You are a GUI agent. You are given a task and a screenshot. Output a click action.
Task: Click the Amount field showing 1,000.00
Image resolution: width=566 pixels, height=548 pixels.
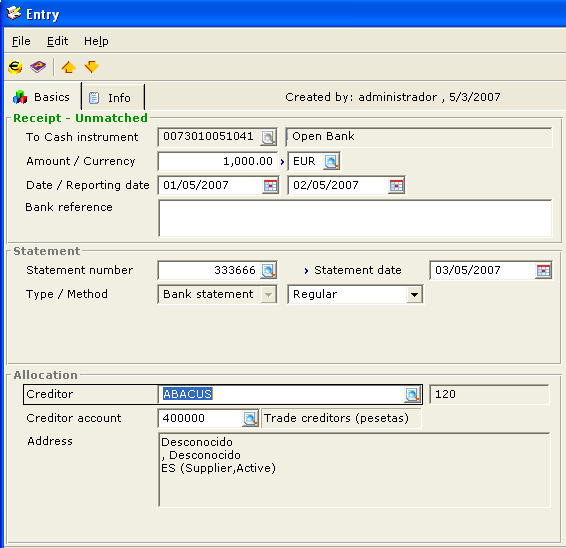click(x=218, y=161)
